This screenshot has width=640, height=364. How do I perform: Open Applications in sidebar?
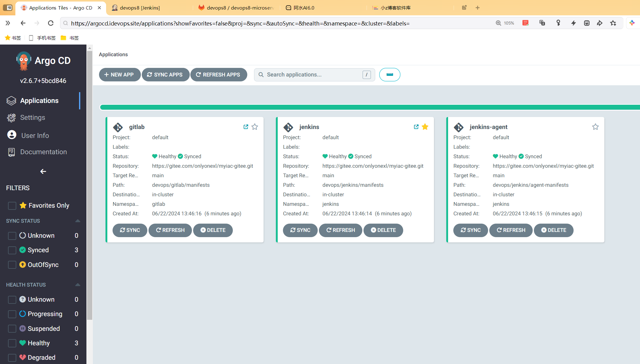click(40, 101)
